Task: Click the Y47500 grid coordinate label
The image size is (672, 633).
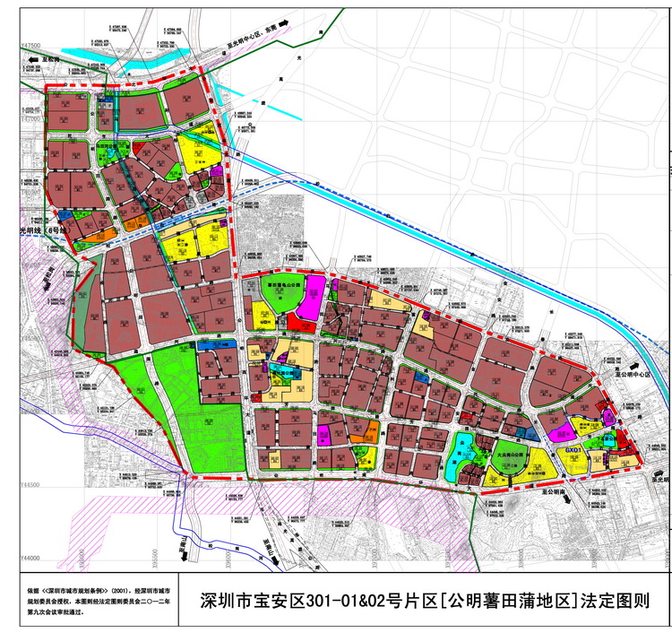Action: pos(32,44)
